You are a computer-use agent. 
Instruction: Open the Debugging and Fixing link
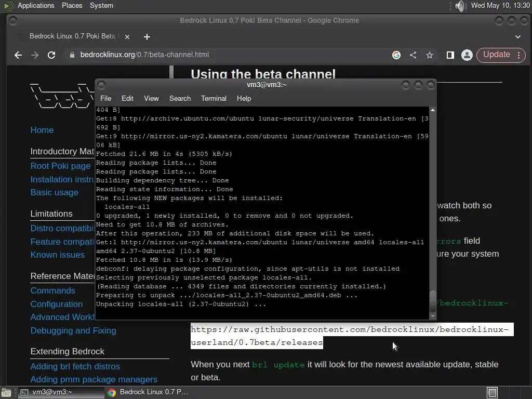pyautogui.click(x=73, y=331)
